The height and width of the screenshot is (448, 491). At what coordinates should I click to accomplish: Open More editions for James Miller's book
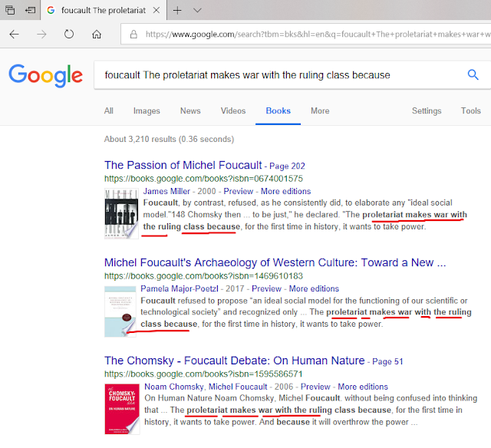pyautogui.click(x=286, y=191)
